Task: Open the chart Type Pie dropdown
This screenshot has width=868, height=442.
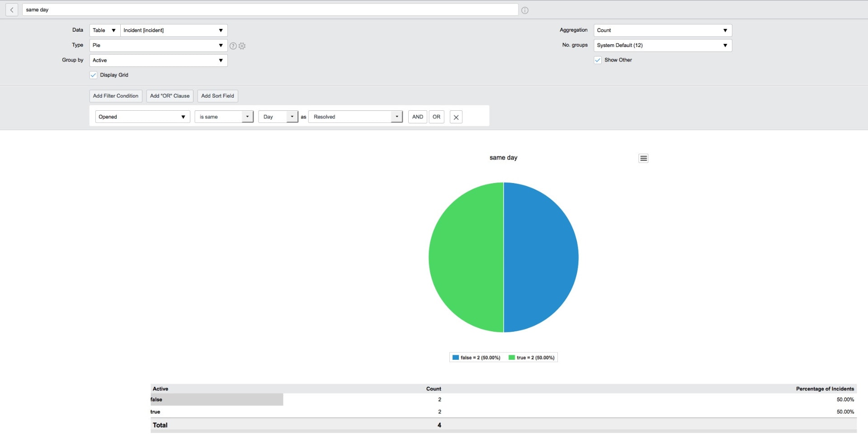Action: click(x=158, y=45)
